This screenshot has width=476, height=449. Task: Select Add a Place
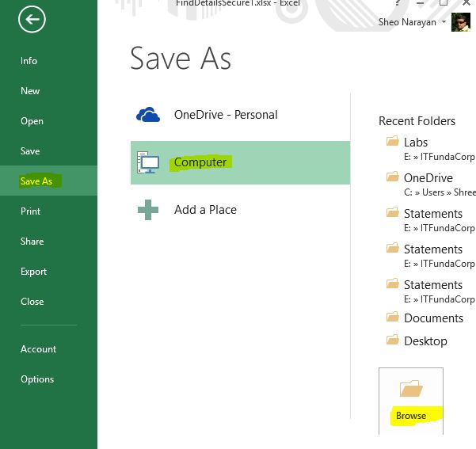240,210
